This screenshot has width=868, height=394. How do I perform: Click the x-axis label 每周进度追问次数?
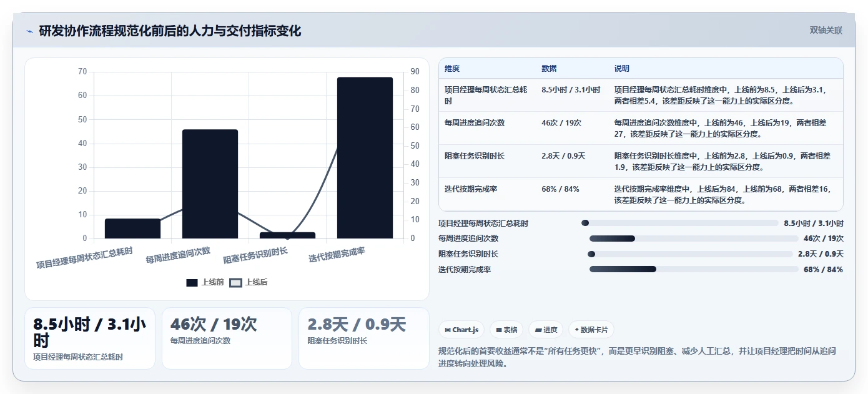[178, 255]
